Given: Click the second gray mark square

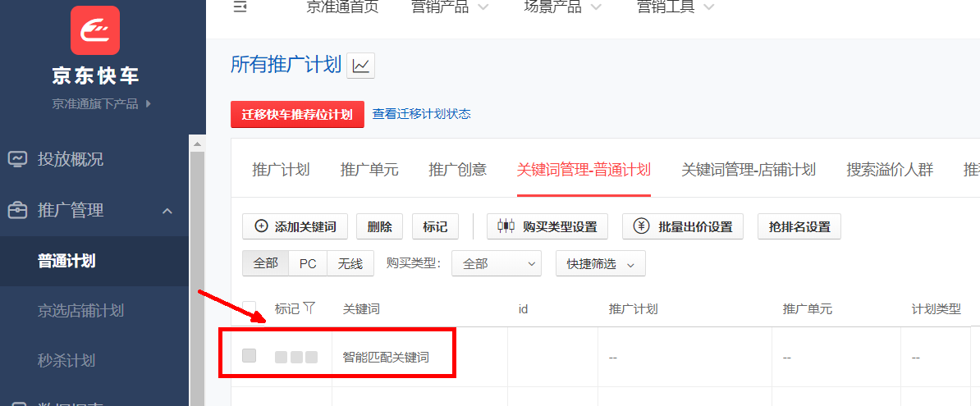Looking at the screenshot, I should coord(296,358).
